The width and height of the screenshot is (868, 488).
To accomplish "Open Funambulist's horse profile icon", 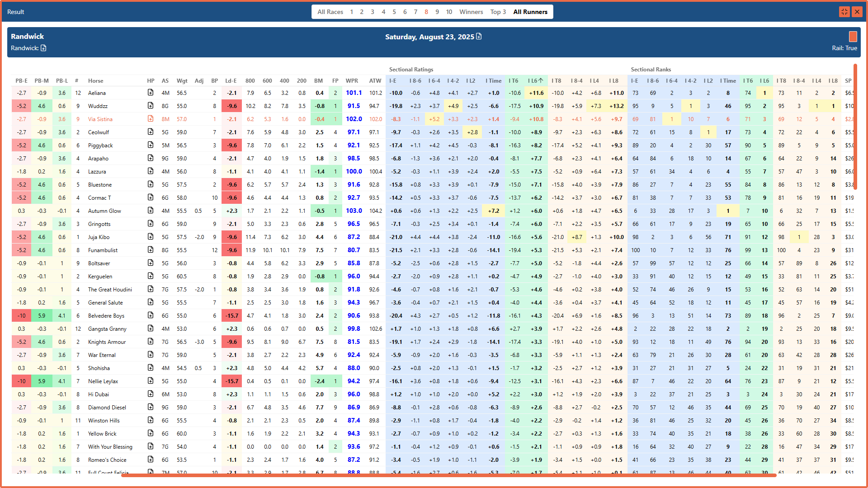I will click(x=151, y=250).
